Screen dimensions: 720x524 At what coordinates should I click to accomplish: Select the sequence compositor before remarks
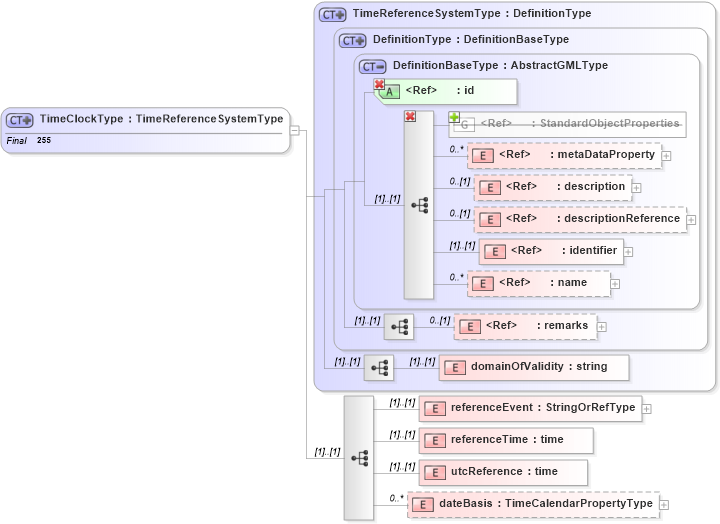[399, 327]
